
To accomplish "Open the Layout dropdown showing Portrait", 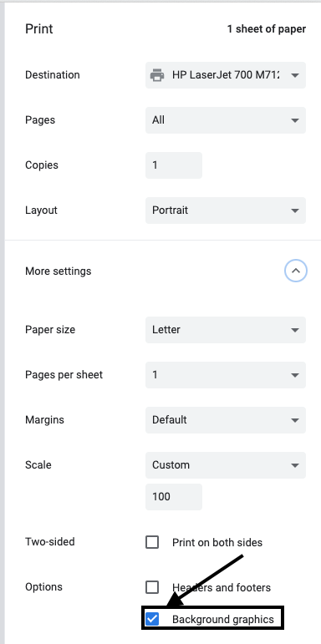I will pos(226,210).
